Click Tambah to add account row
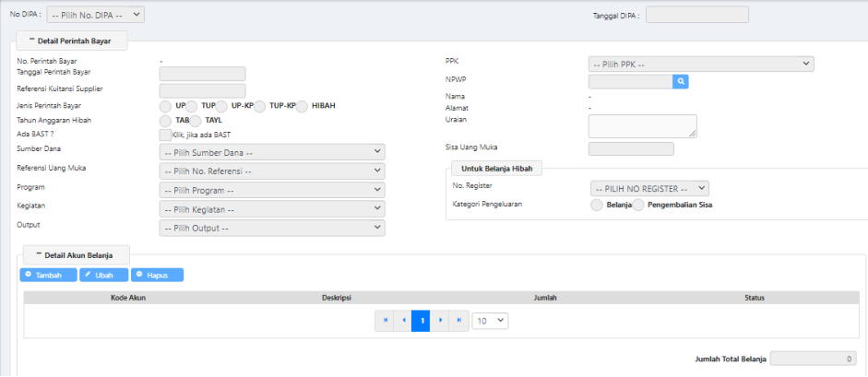 pos(48,275)
